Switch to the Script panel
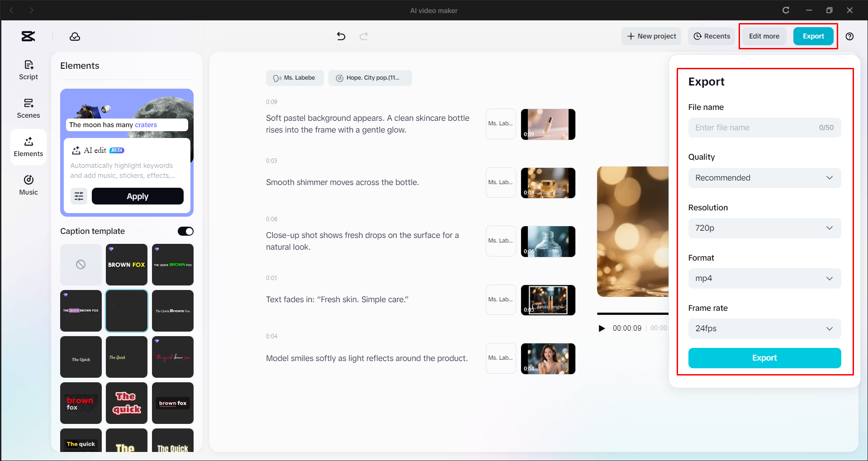The image size is (868, 461). pos(28,70)
